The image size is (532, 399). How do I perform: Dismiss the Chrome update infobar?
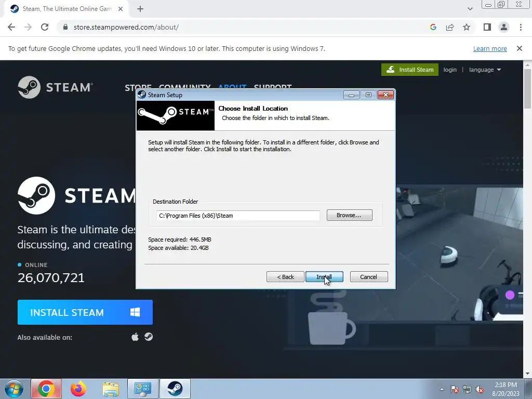click(519, 48)
